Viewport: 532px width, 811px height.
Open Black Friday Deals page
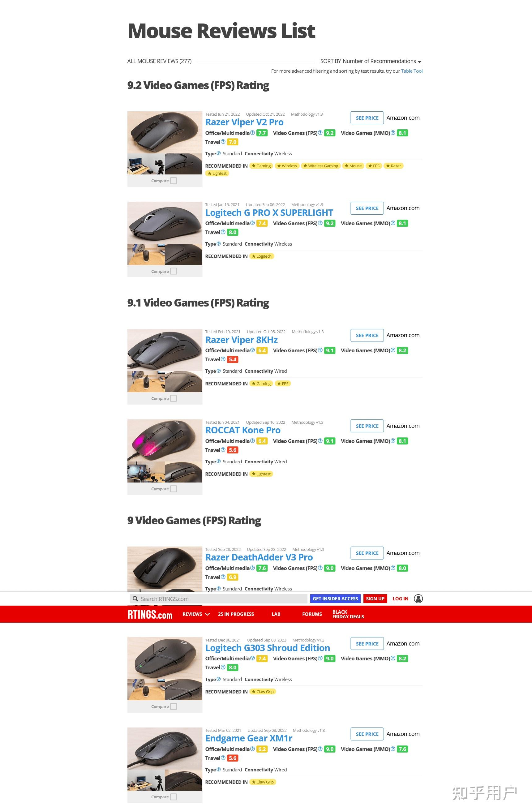(x=348, y=614)
